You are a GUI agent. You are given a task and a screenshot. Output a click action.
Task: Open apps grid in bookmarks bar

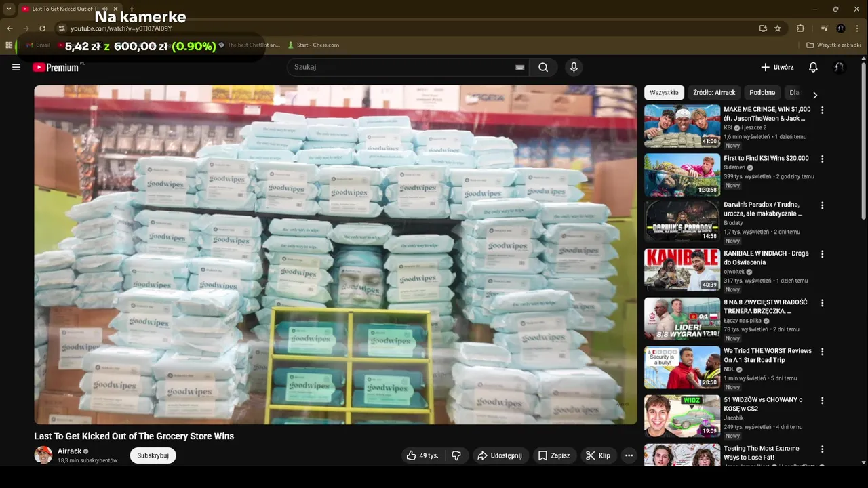9,45
